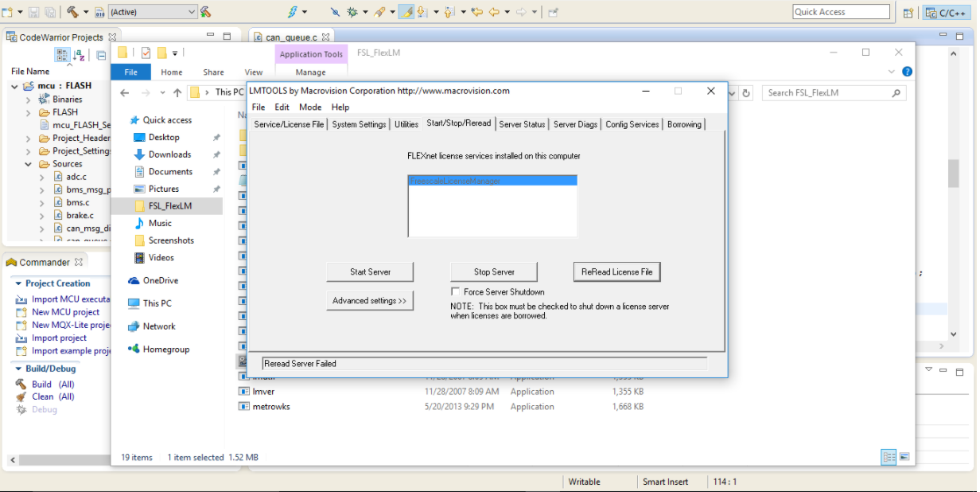Click the Collapse All icon in CodeWarrior Projects
980x492 pixels.
[x=102, y=55]
